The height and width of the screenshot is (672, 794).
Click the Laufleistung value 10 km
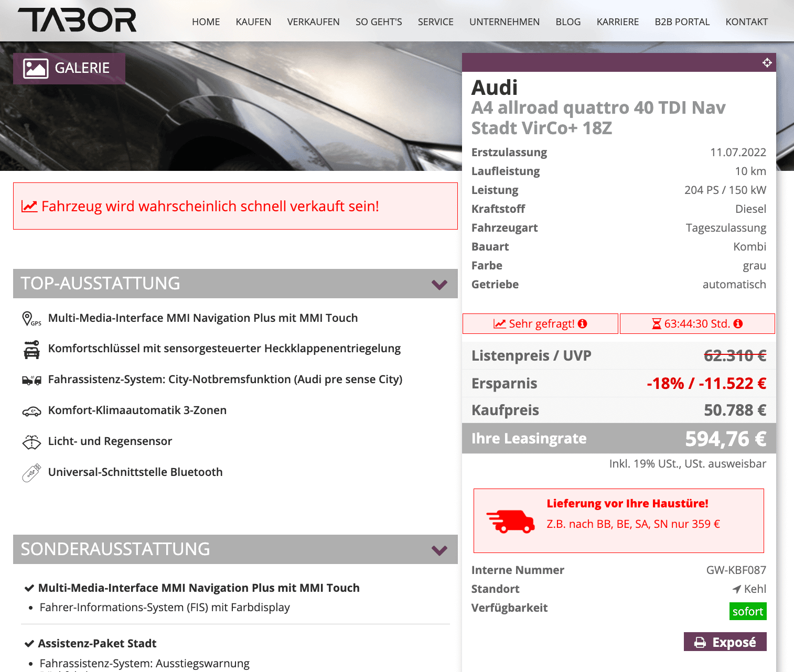750,171
